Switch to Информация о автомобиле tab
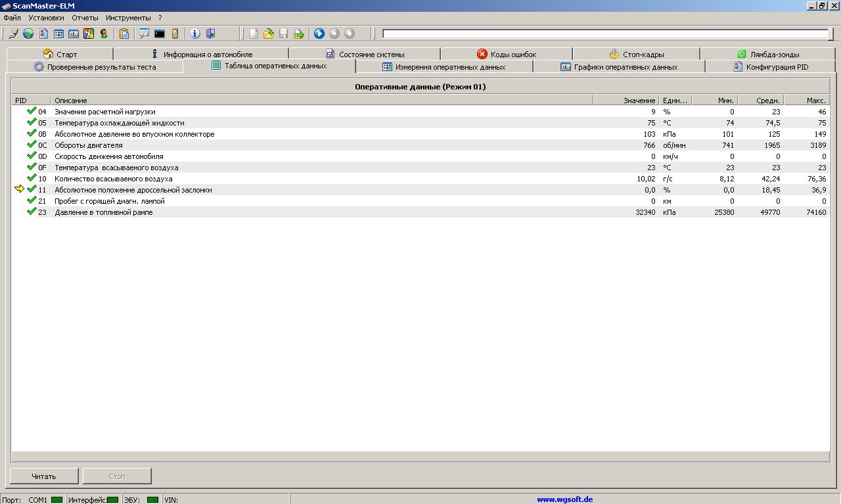Viewport: 841px width, 504px height. click(x=201, y=54)
